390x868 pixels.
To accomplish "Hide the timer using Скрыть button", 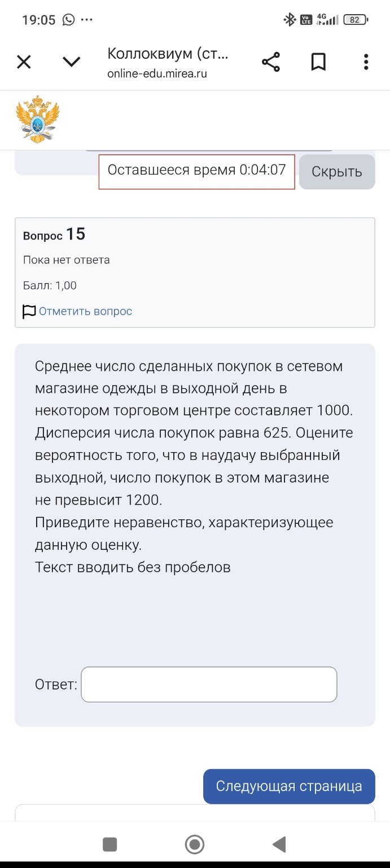I will pyautogui.click(x=336, y=172).
